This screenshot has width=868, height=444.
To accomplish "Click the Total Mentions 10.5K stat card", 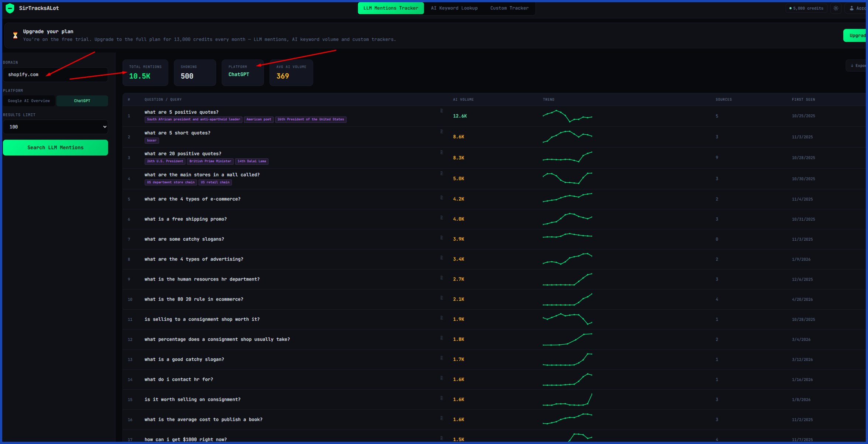I will (x=145, y=73).
